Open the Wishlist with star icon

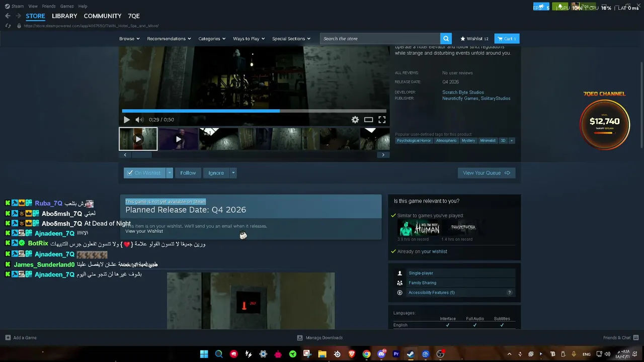(474, 39)
